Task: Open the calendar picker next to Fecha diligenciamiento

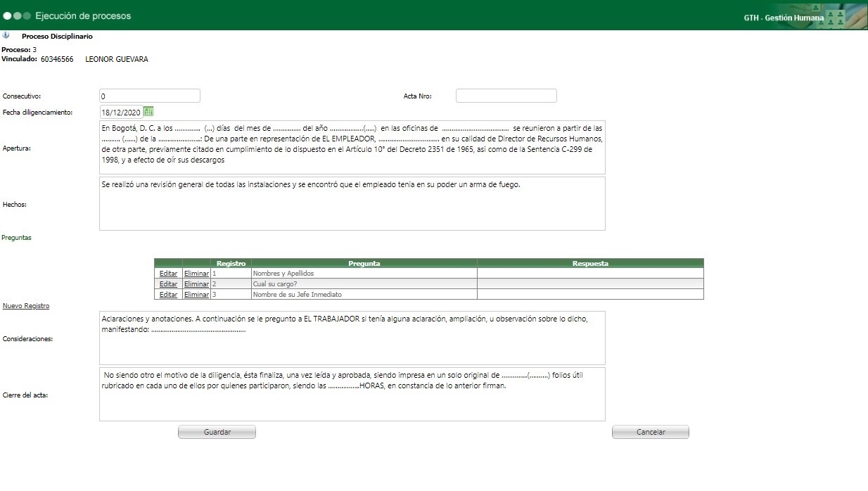Action: (148, 111)
